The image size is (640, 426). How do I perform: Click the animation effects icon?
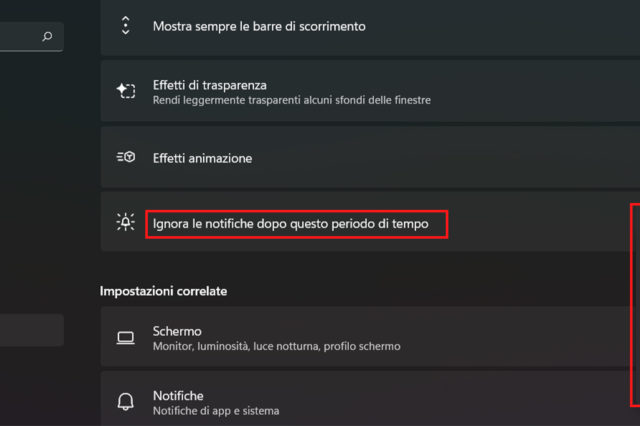point(126,157)
